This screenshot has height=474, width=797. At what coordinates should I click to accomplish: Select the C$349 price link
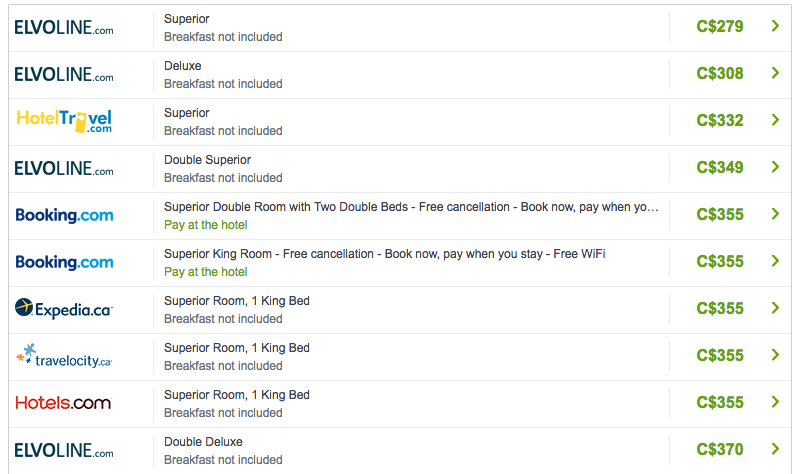[x=720, y=167]
